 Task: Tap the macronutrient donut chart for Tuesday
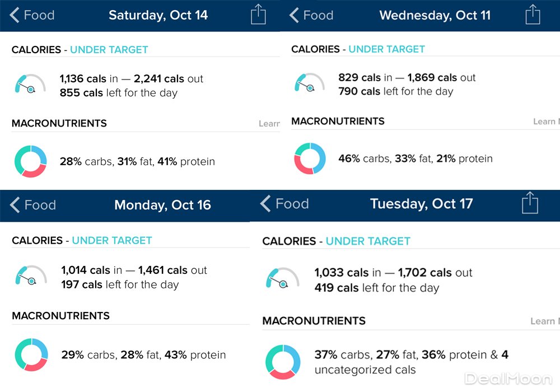[282, 361]
